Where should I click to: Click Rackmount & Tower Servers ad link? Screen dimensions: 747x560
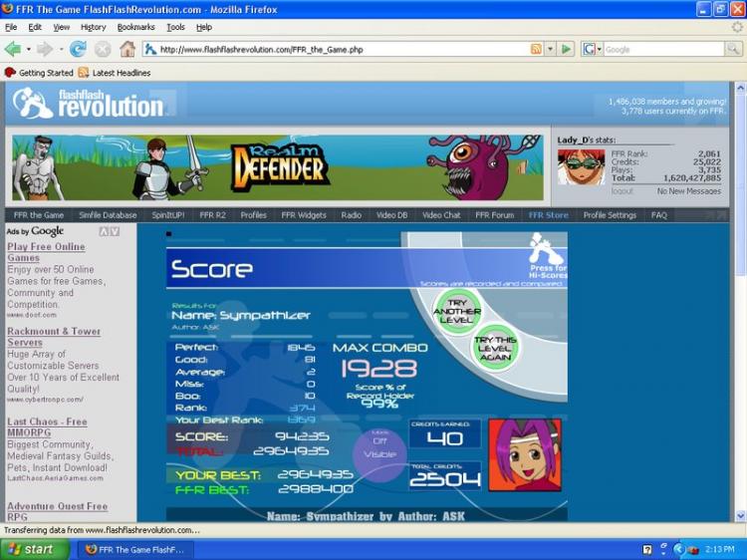coord(54,337)
